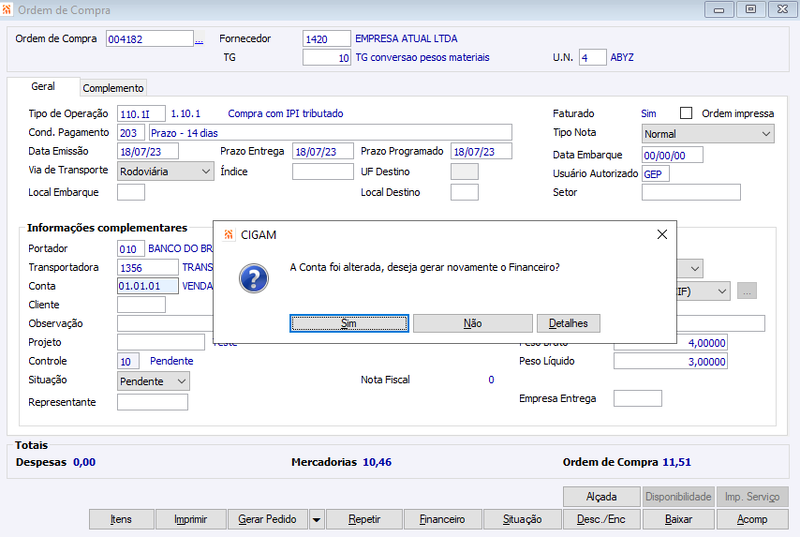
Task: Click the Despesas total 0,00
Action: point(84,462)
